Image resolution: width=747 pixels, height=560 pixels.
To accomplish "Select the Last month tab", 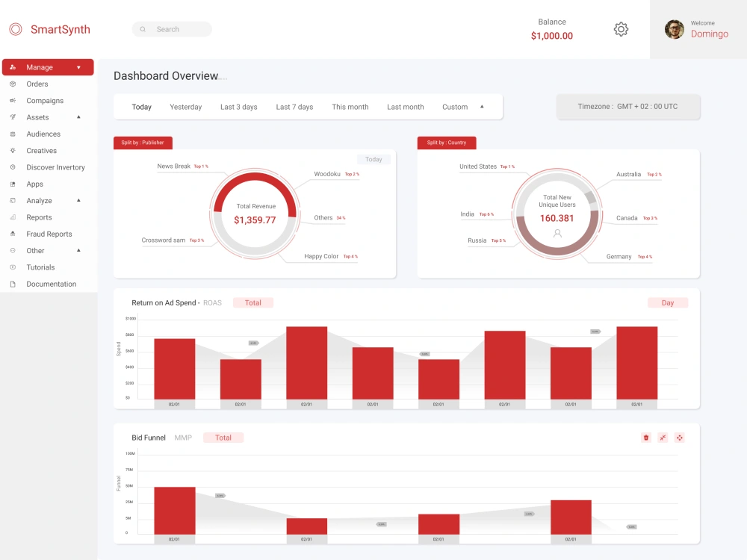I will (x=406, y=107).
